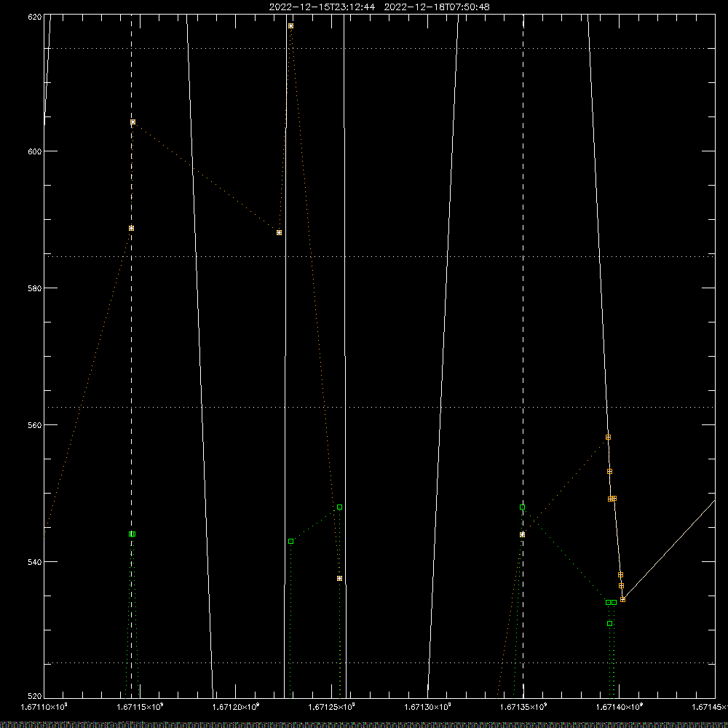The image size is (728, 728).
Task: Click the x-axis label 1.67125×10⁹
Action: tap(331, 707)
